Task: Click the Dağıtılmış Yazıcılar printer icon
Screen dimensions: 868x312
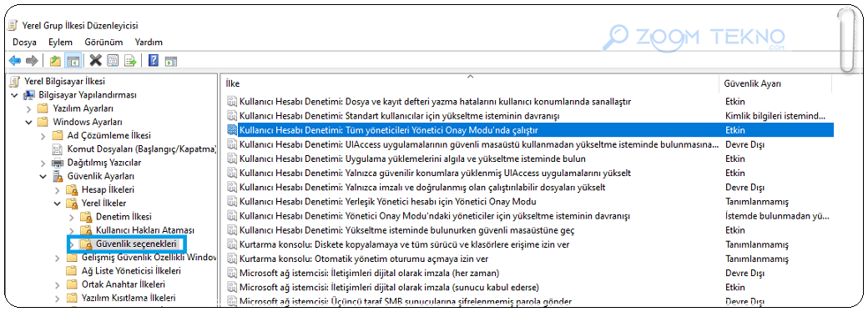Action: click(58, 163)
